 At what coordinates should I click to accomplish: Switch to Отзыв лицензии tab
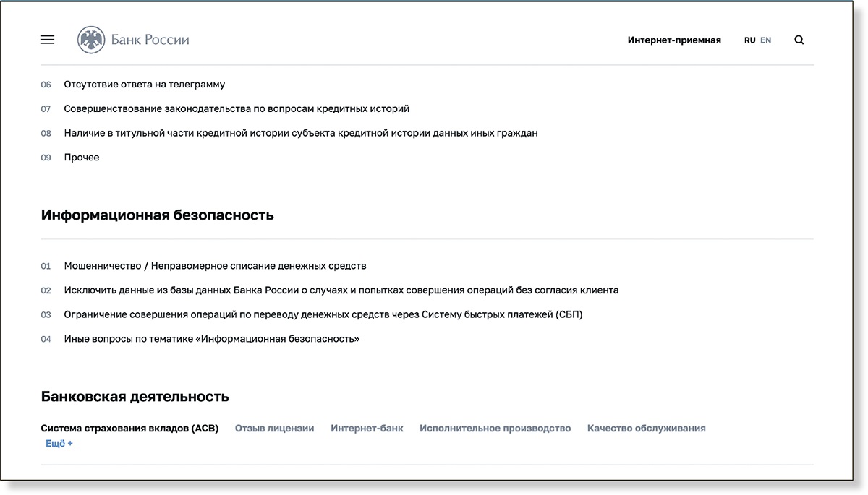[274, 429]
